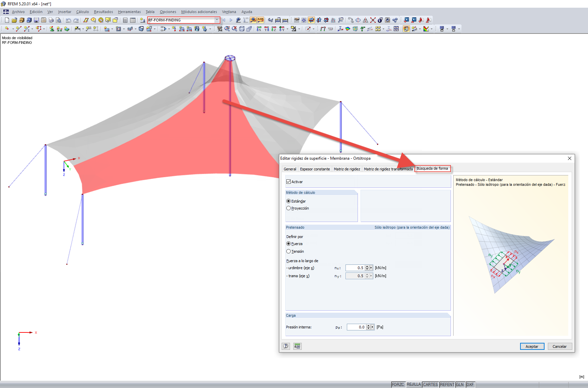Screen dimensions: 588x388
Task: Create a new model with the blank page icon
Action: pos(7,20)
